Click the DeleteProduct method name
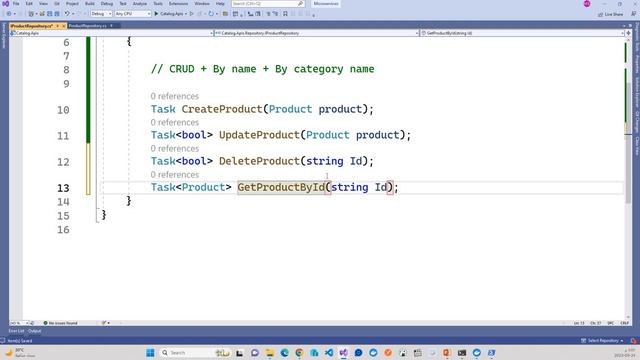 click(259, 161)
